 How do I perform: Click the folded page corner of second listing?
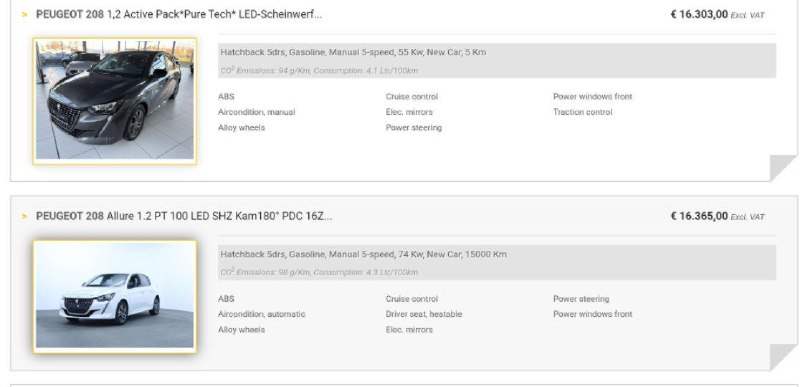click(783, 357)
